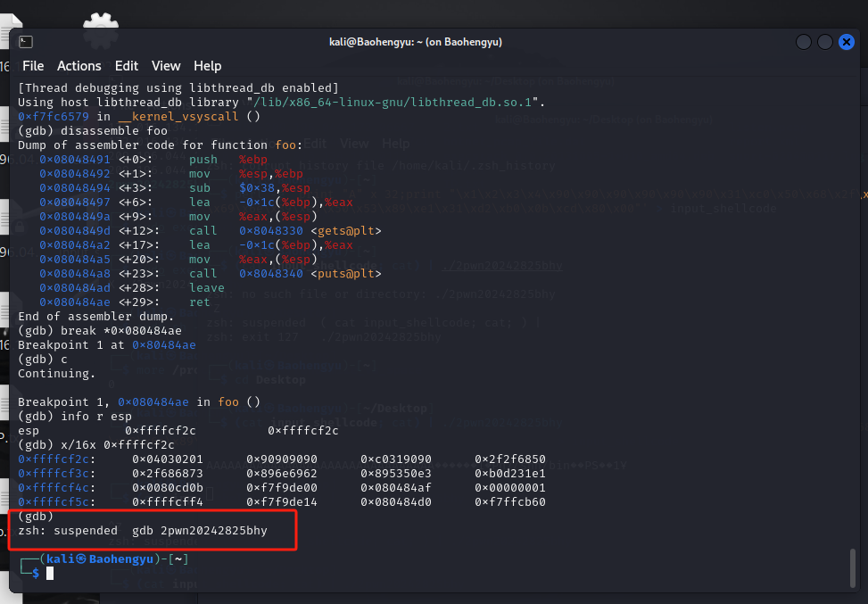This screenshot has height=604, width=868.
Task: Click the '(gdb) break *0x080484ae' command
Action: tap(100, 331)
